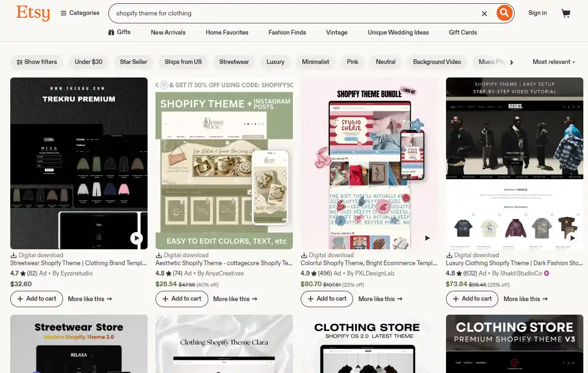Open Clothing Store Premium Theme V3 thumbnail
Image resolution: width=588 pixels, height=373 pixels.
pos(515,344)
